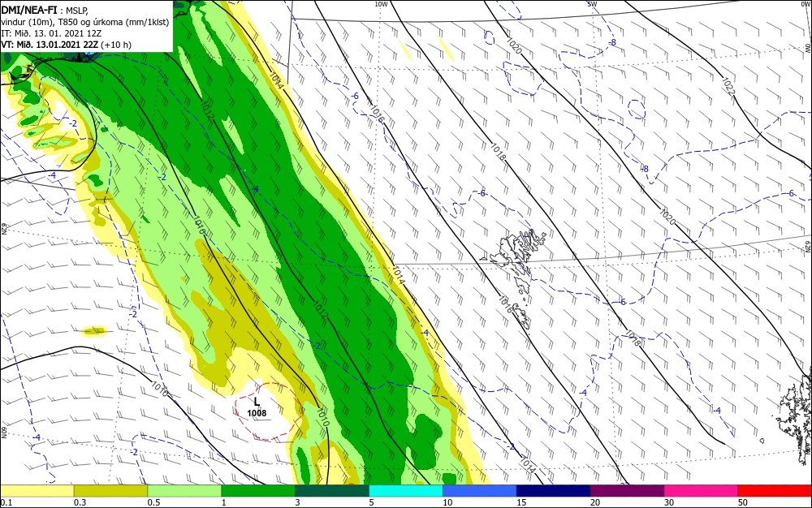The height and width of the screenshot is (508, 812).
Task: Click the '50' legend value
Action: 743,502
